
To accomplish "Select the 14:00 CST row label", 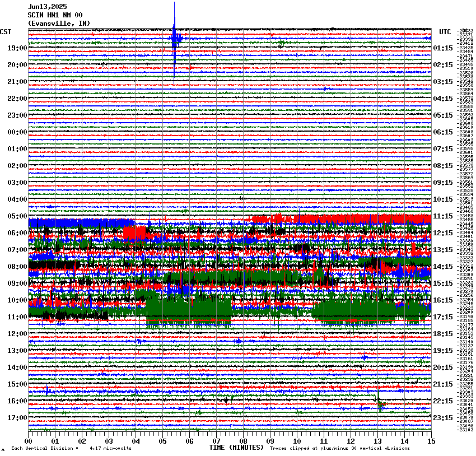I will coord(17,367).
